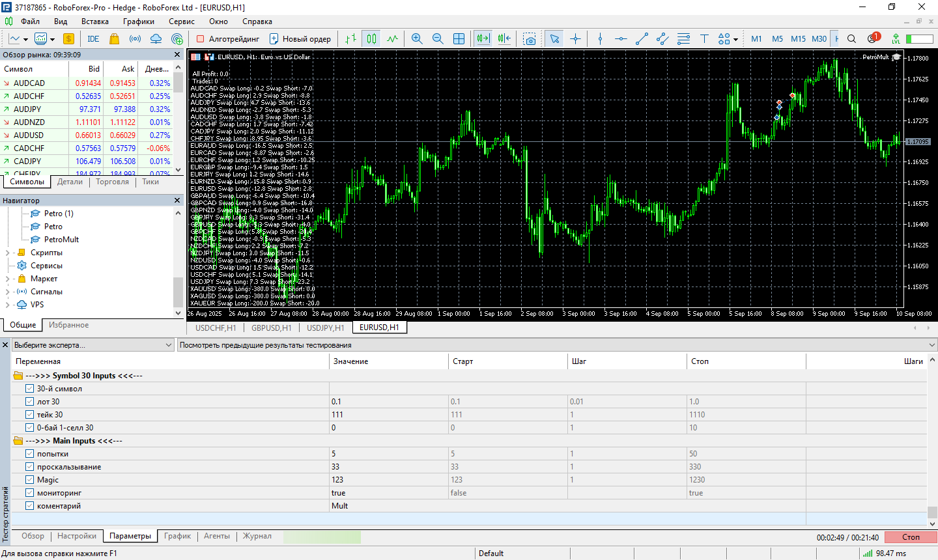Switch to the GBPUSD,H1 chart tab
The width and height of the screenshot is (938, 560).
[x=271, y=328]
